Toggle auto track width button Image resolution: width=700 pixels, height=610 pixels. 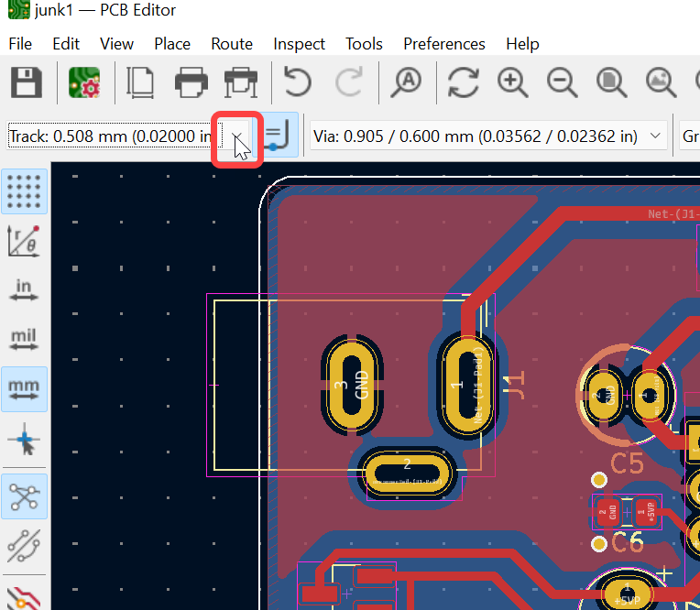pos(276,136)
